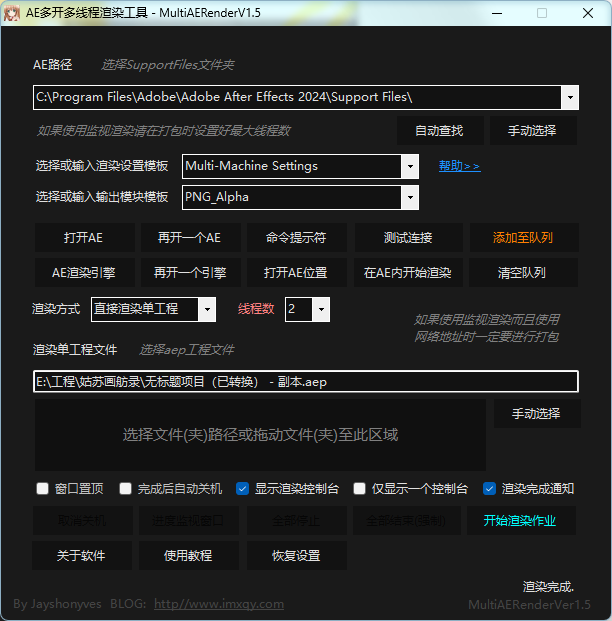Image resolution: width=612 pixels, height=621 pixels.
Task: Click the 再开一个引擎 button
Action: [191, 272]
